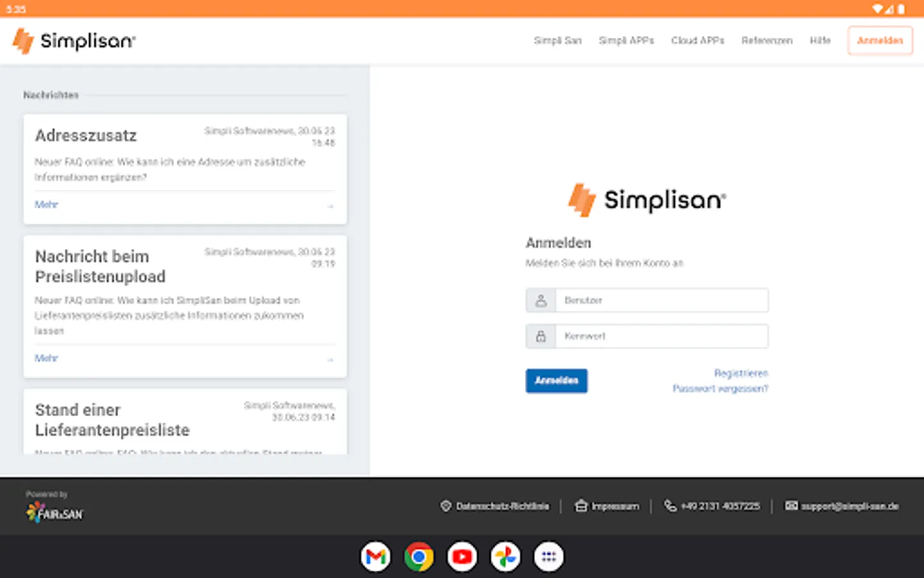Viewport: 924px width, 578px height.
Task: Click the Wi-Fi status icon
Action: [x=877, y=9]
